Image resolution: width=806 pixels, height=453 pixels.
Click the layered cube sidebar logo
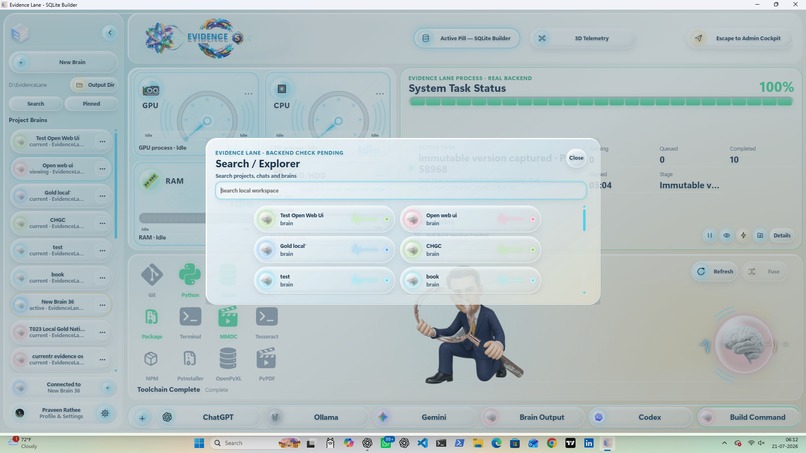(20, 33)
